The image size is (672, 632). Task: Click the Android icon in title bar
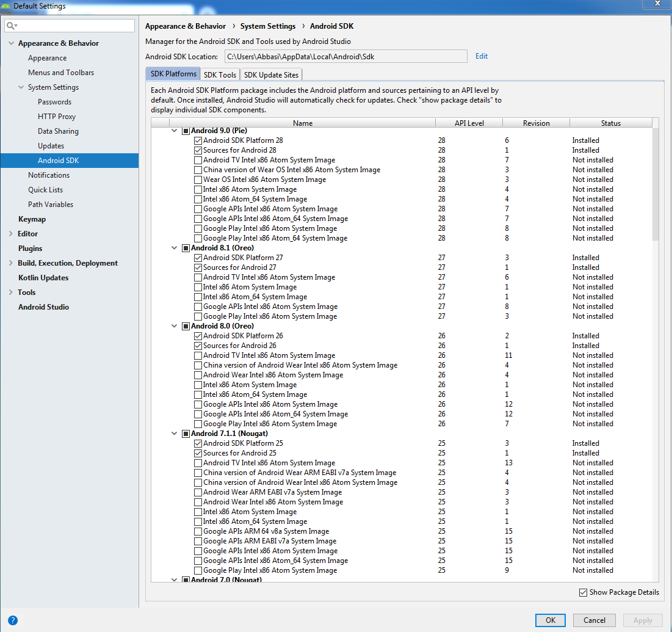[5, 5]
